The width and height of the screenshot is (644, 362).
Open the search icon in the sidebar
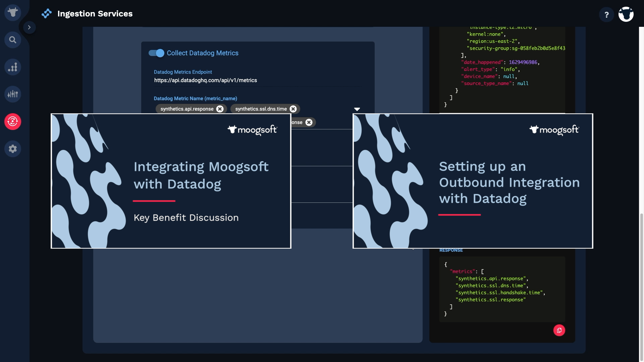pyautogui.click(x=13, y=40)
